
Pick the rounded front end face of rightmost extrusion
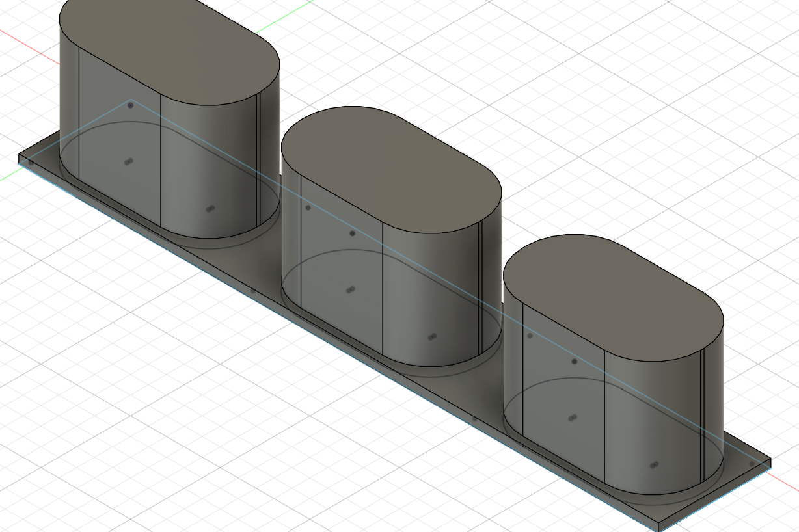point(654,423)
